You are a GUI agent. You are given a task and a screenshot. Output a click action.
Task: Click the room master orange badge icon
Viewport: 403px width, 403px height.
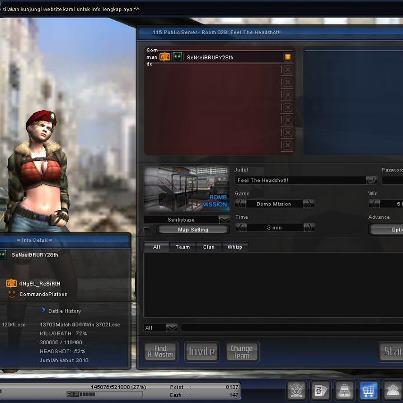(x=164, y=57)
